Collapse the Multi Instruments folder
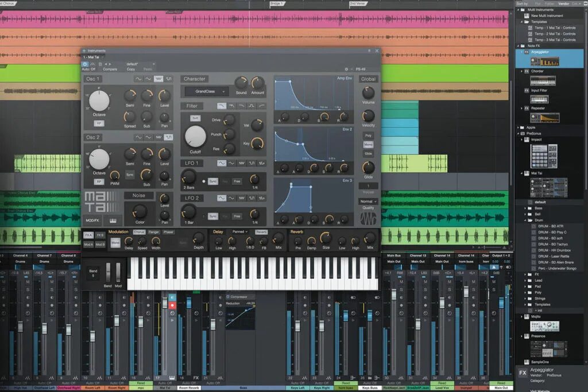 pyautogui.click(x=519, y=10)
